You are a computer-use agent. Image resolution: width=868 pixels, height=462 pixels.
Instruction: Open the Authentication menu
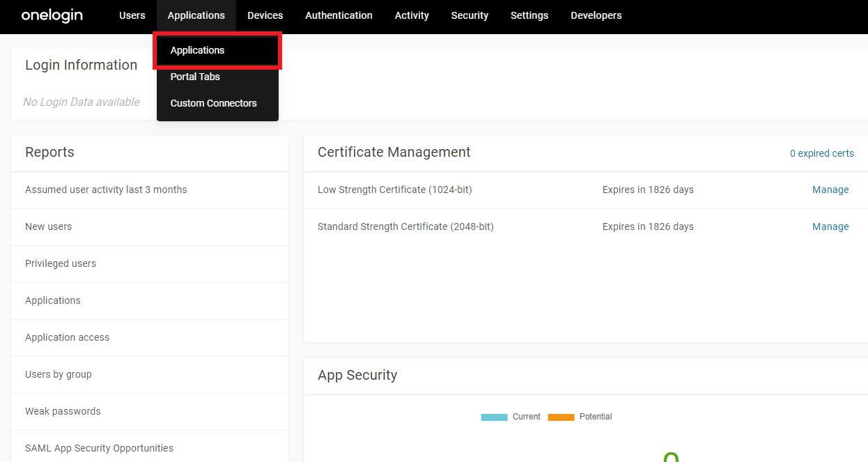[x=339, y=15]
